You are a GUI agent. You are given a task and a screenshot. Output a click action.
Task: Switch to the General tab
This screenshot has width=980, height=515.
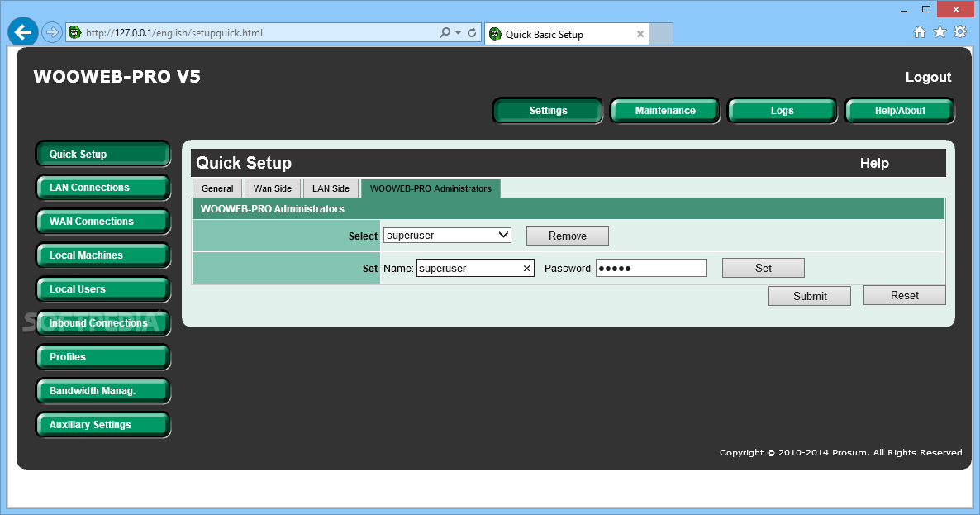tap(217, 188)
